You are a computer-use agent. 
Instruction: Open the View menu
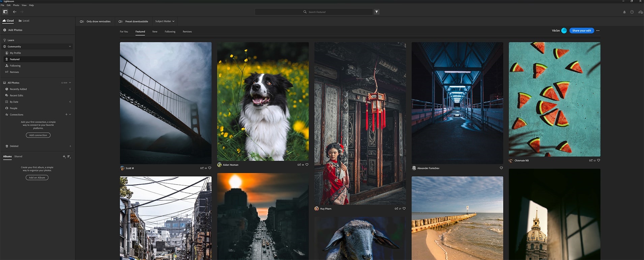pyautogui.click(x=24, y=5)
